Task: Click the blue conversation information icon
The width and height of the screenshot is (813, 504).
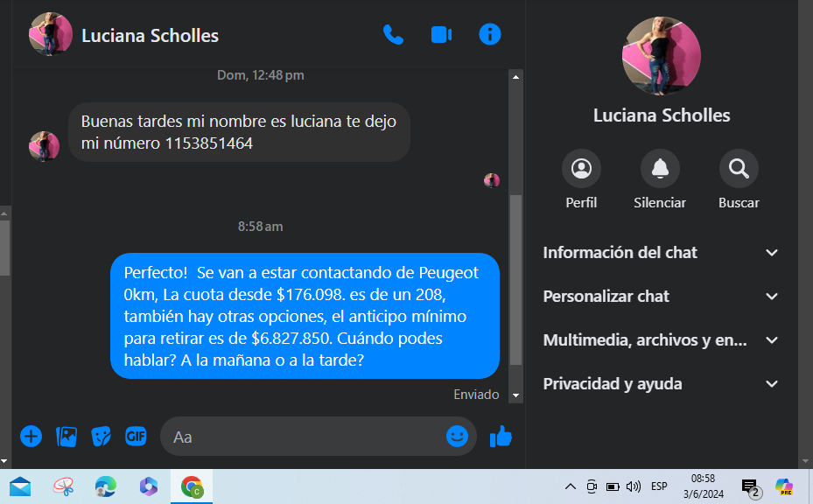Action: (x=490, y=35)
